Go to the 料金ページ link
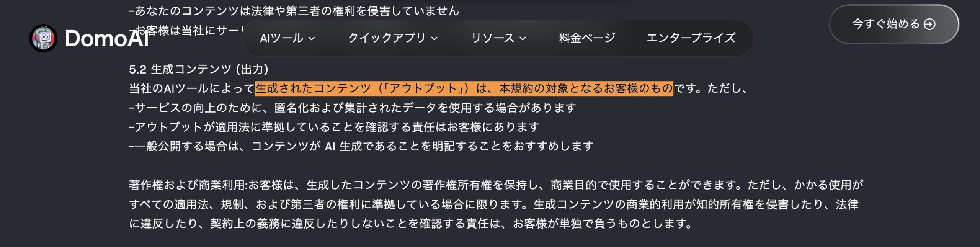Viewport: 980px width, 247px height. click(x=587, y=38)
